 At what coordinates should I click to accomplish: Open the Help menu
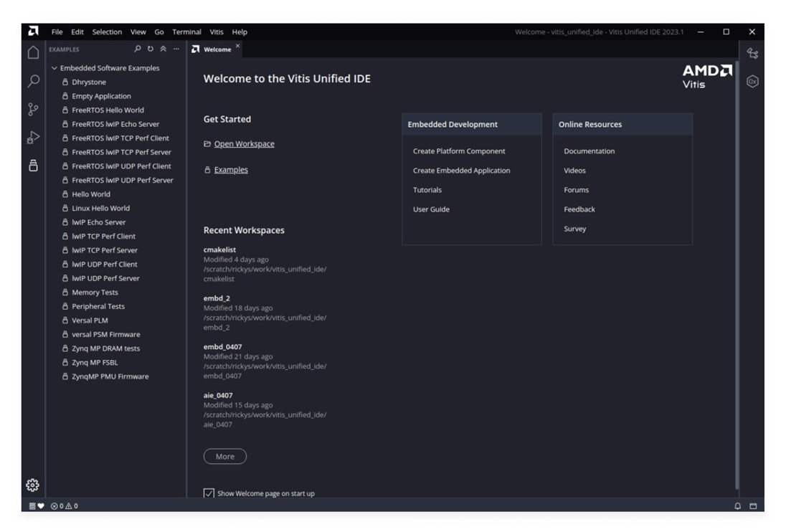[240, 32]
